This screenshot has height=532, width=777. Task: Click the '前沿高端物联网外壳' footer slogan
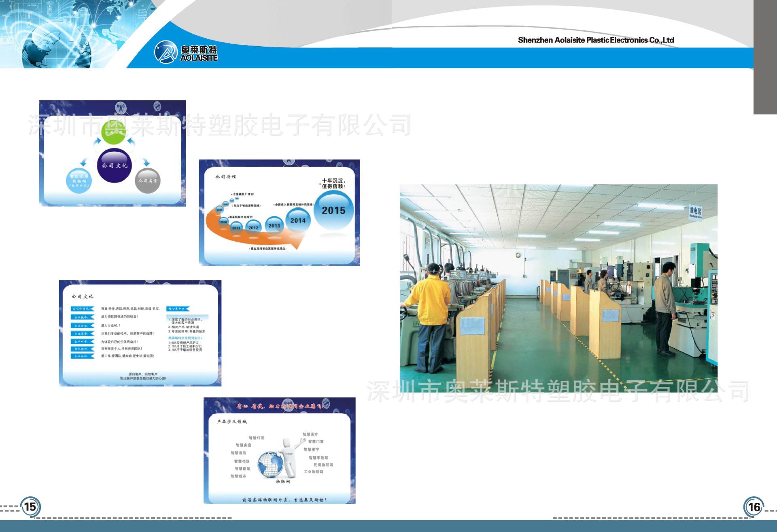[x=284, y=500]
